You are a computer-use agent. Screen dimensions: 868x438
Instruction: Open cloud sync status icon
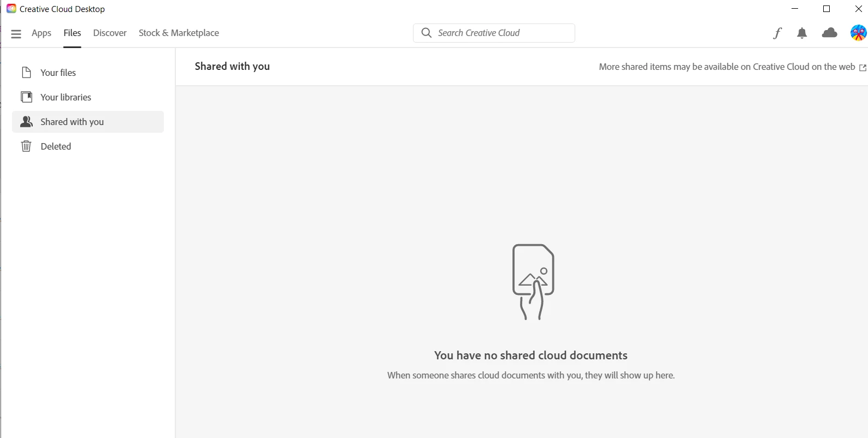(829, 33)
